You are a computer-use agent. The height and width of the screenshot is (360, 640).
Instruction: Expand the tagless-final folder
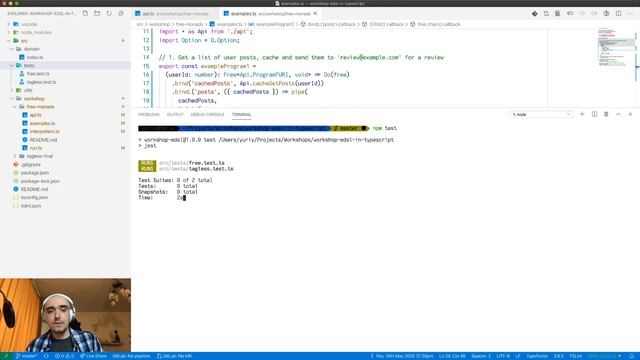tap(40, 156)
